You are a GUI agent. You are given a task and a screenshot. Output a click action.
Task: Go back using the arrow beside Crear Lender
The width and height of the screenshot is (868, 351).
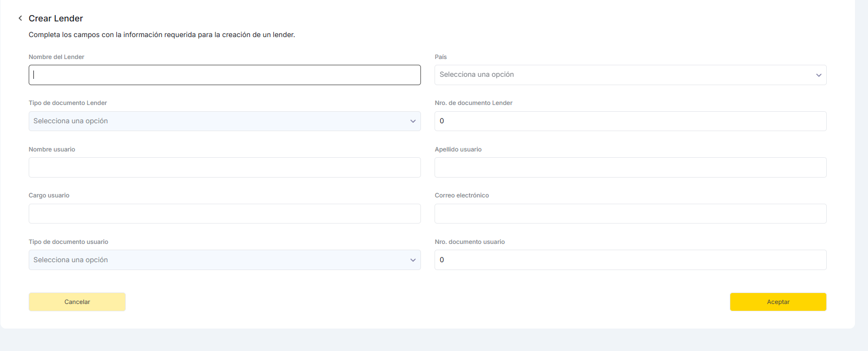[x=20, y=18]
